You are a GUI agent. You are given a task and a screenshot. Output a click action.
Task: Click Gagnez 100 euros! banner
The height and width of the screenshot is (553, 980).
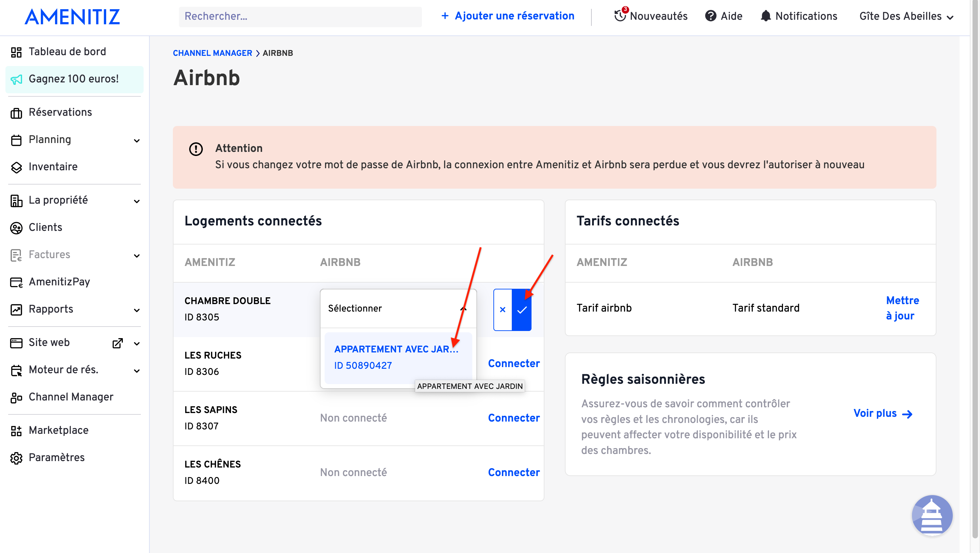point(75,79)
